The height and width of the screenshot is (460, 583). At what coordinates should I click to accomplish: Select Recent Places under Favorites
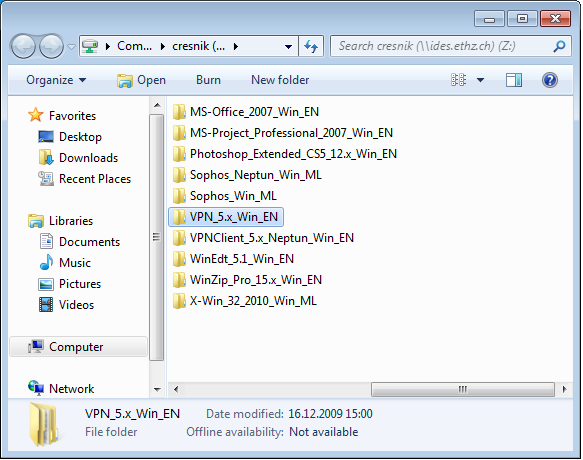pos(95,179)
